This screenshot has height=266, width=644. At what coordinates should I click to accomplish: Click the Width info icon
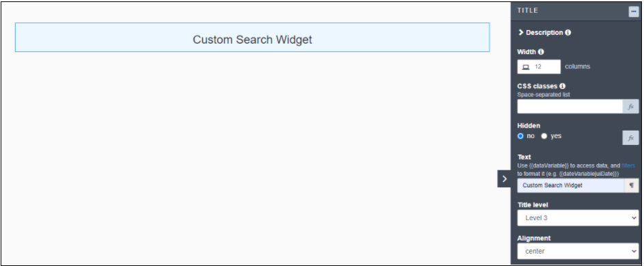point(540,52)
